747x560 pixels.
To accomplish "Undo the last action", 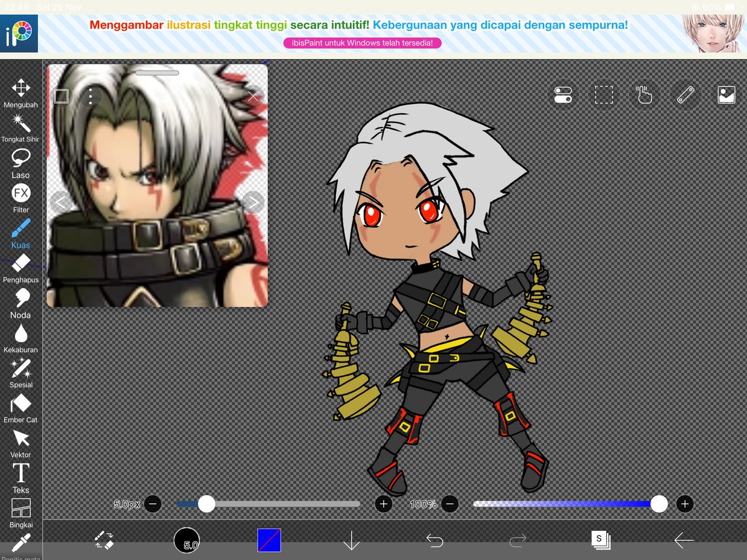I will [435, 540].
